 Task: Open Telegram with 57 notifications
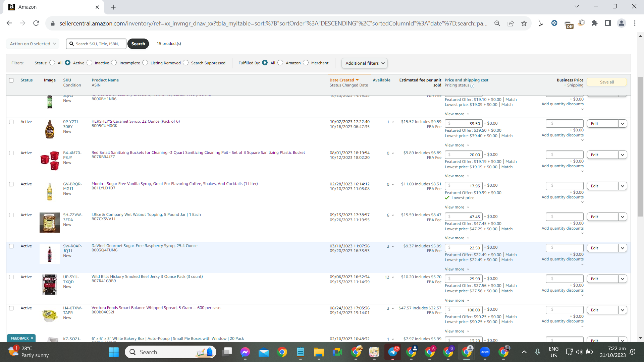393,352
